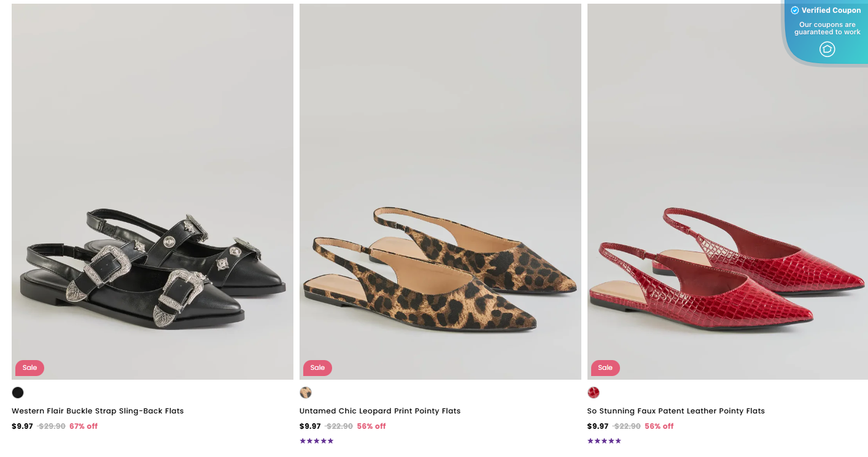The image size is (868, 457).
Task: Open Western Flair Buckle Strap Sling-Back Flats link
Action: [x=98, y=411]
